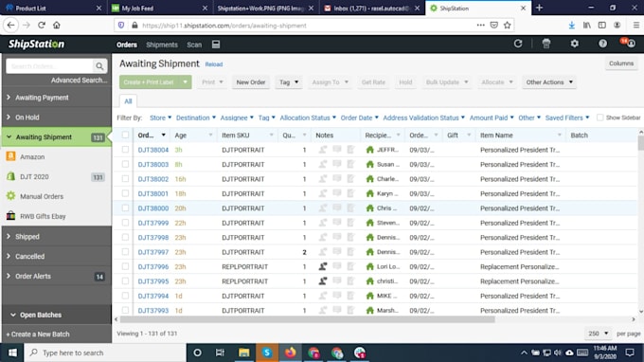Check the box for order DJT38003
644x362 pixels.
(x=125, y=164)
